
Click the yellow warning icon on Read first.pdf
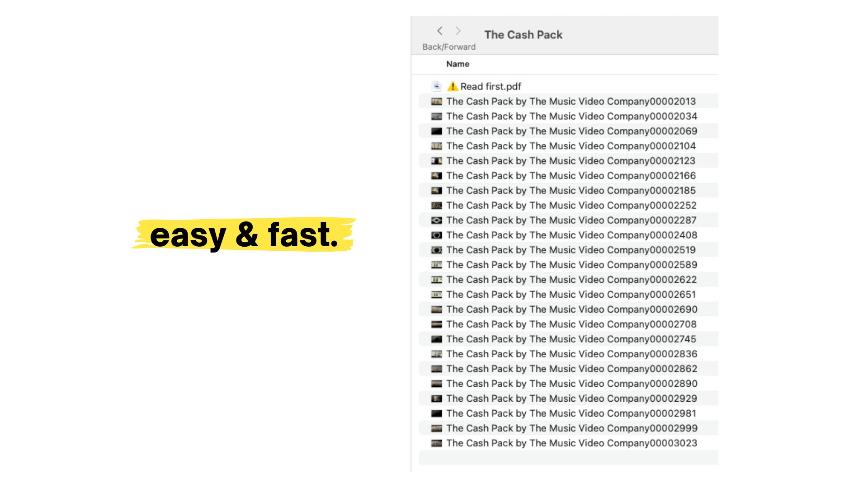pos(452,86)
